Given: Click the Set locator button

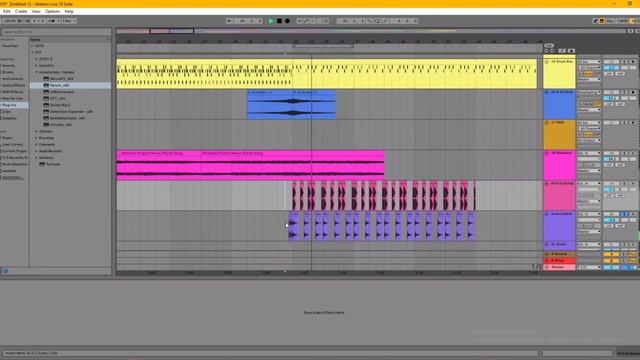Looking at the screenshot, I should click(x=549, y=45).
